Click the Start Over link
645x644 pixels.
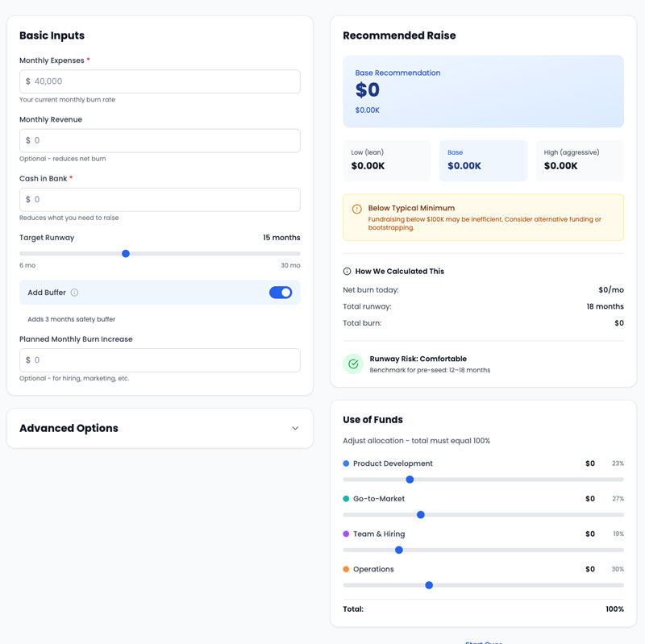point(483,642)
